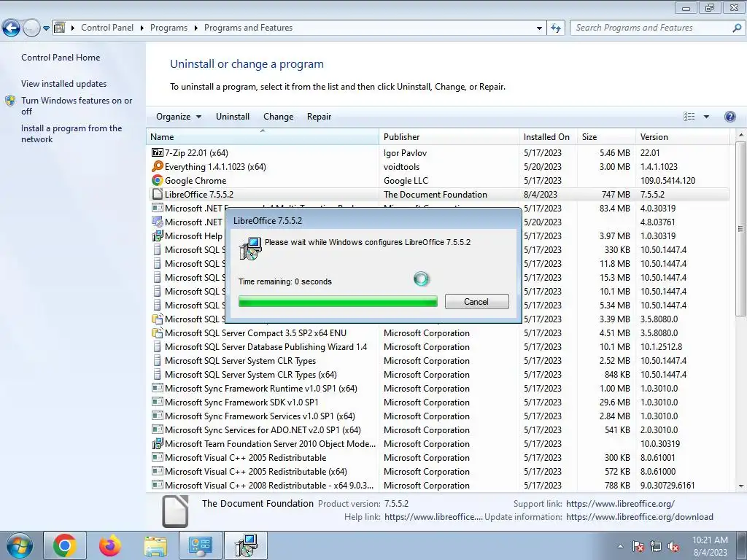Click the change view icon in toolbar
This screenshot has width=747, height=560.
[689, 117]
